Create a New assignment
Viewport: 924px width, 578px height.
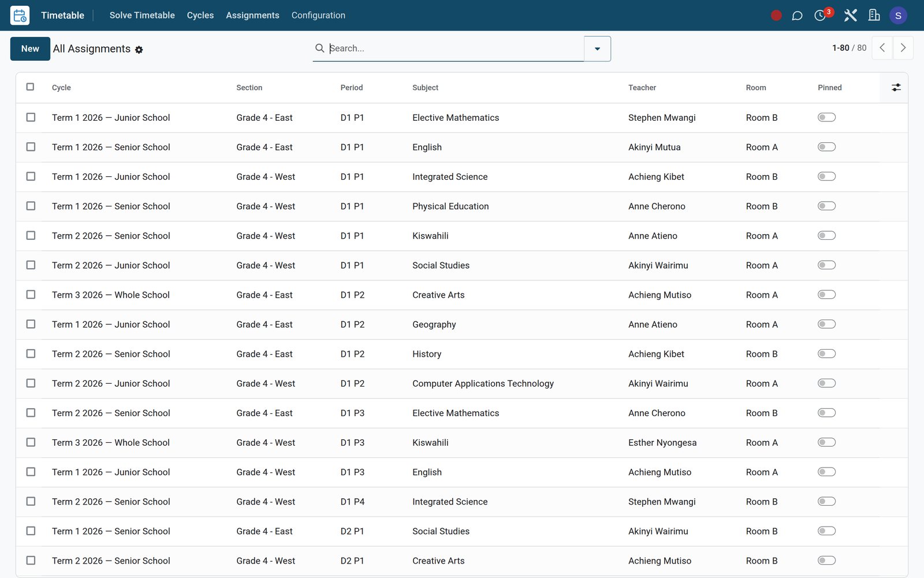pos(30,49)
